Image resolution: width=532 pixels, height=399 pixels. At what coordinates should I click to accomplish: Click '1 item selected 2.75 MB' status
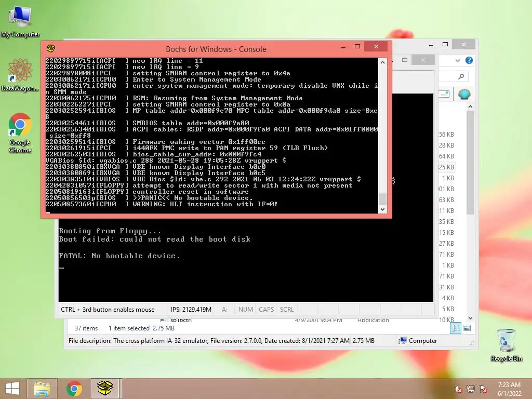pos(141,328)
